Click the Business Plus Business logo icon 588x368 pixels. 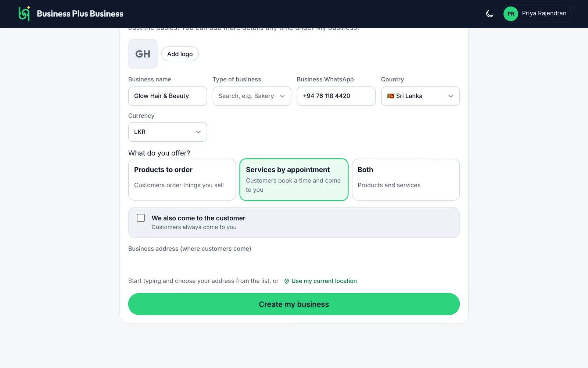click(24, 14)
